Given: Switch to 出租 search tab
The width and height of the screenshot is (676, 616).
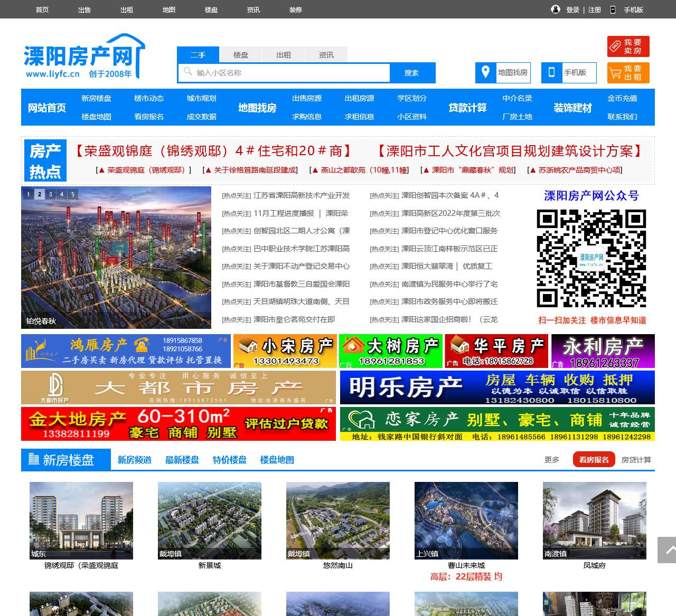Looking at the screenshot, I should pos(284,55).
